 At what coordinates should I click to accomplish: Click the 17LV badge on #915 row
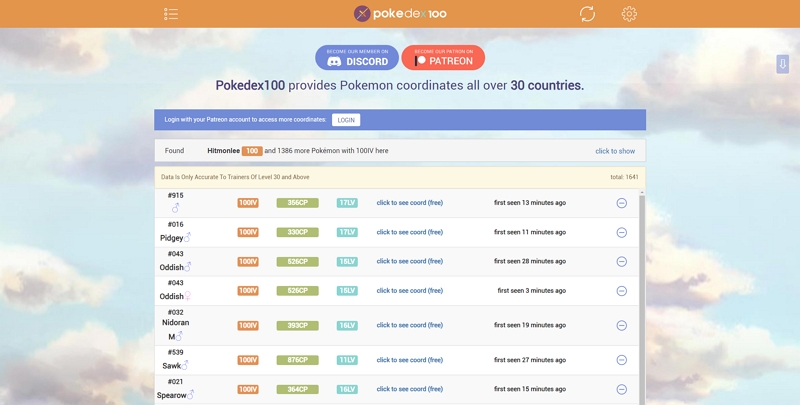pyautogui.click(x=347, y=203)
